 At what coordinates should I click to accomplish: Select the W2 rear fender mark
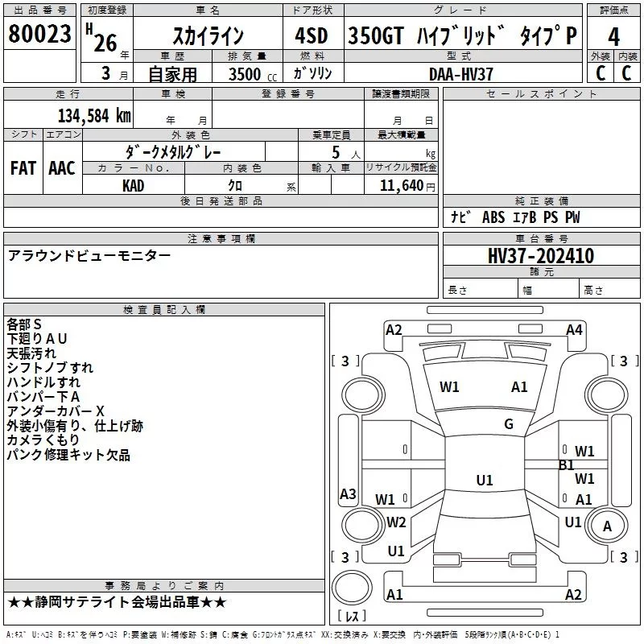point(396,522)
